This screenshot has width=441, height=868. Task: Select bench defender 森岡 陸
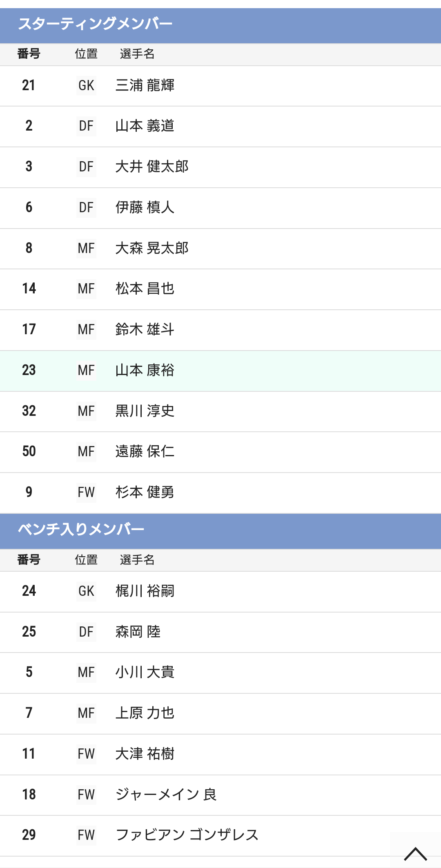(220, 633)
